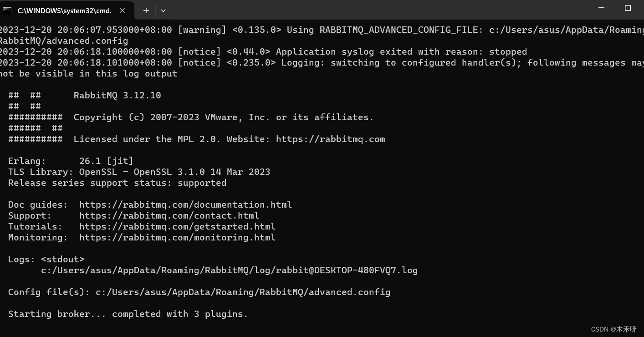The width and height of the screenshot is (644, 337).
Task: Click the "Starting broker... completed" line
Action: pyautogui.click(x=128, y=314)
